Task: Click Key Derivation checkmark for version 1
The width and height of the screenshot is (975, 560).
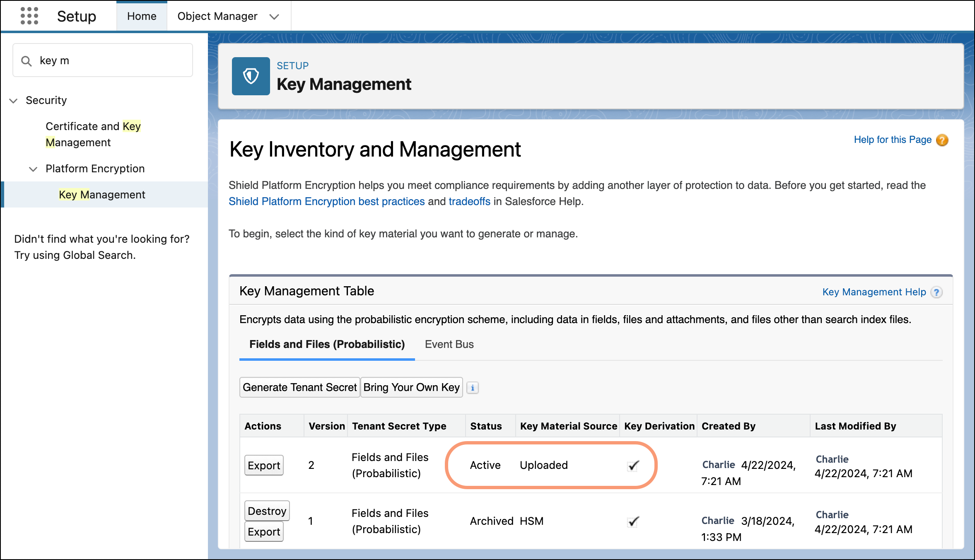Action: tap(633, 521)
